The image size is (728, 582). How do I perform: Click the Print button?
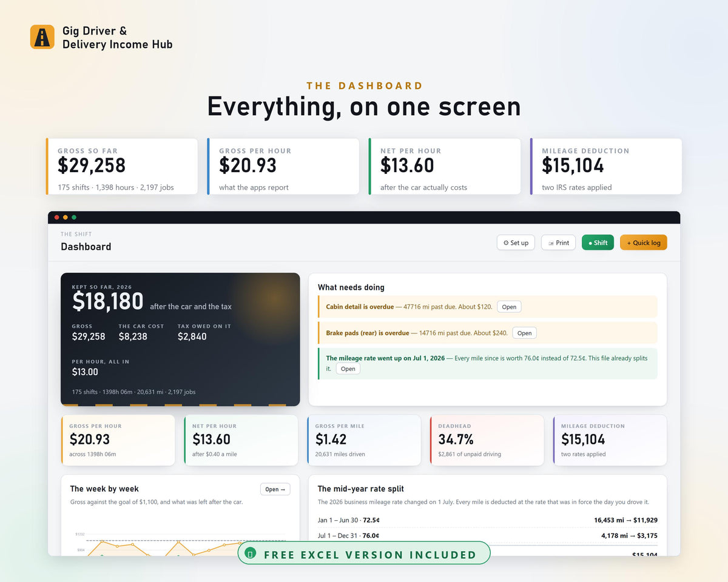point(558,242)
